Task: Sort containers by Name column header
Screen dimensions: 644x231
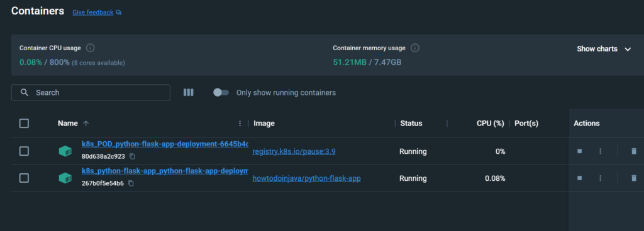Action: tap(68, 123)
